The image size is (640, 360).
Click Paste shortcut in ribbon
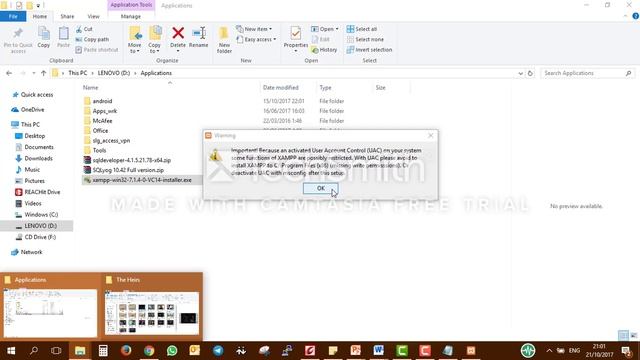coord(97,49)
